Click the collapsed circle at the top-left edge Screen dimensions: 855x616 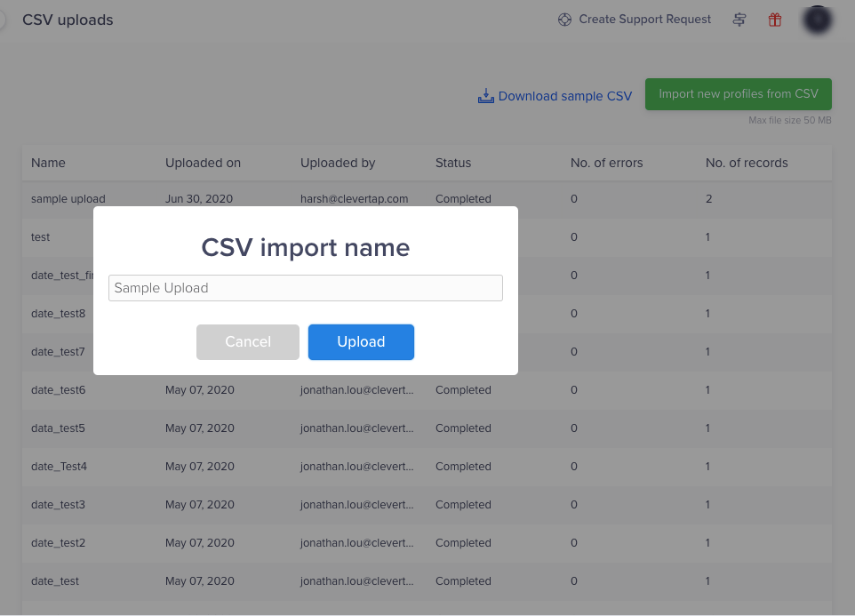tap(3, 19)
